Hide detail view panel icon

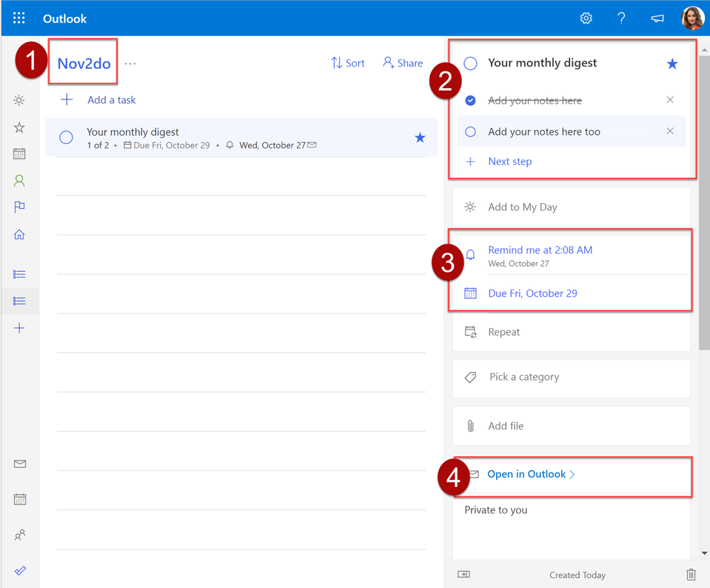pyautogui.click(x=463, y=575)
